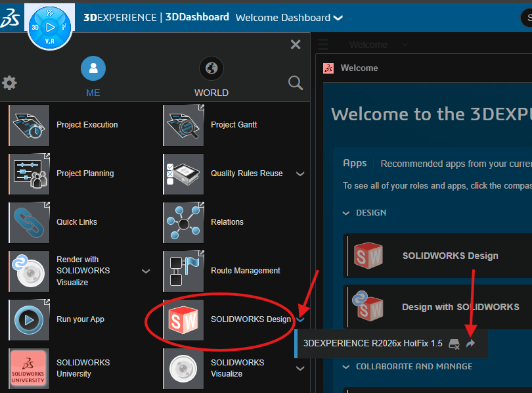Open the Route Management app icon
This screenshot has width=532, height=393.
click(183, 271)
